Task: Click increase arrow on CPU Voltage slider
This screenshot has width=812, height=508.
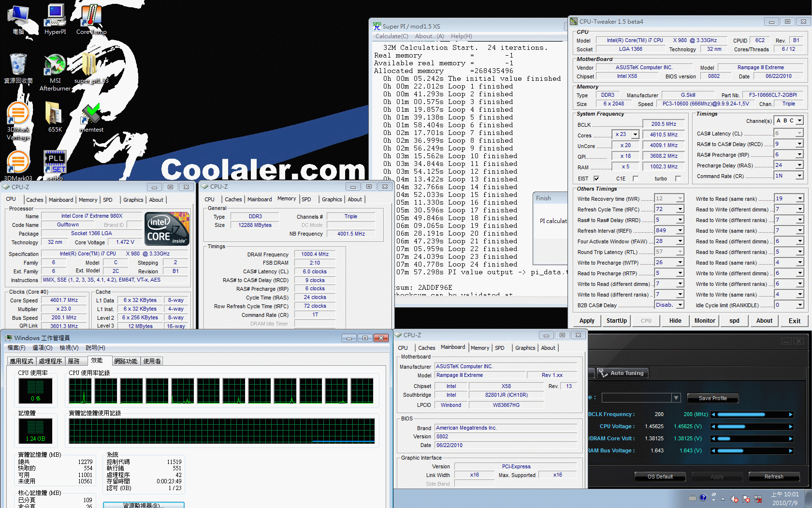Action: pos(791,426)
